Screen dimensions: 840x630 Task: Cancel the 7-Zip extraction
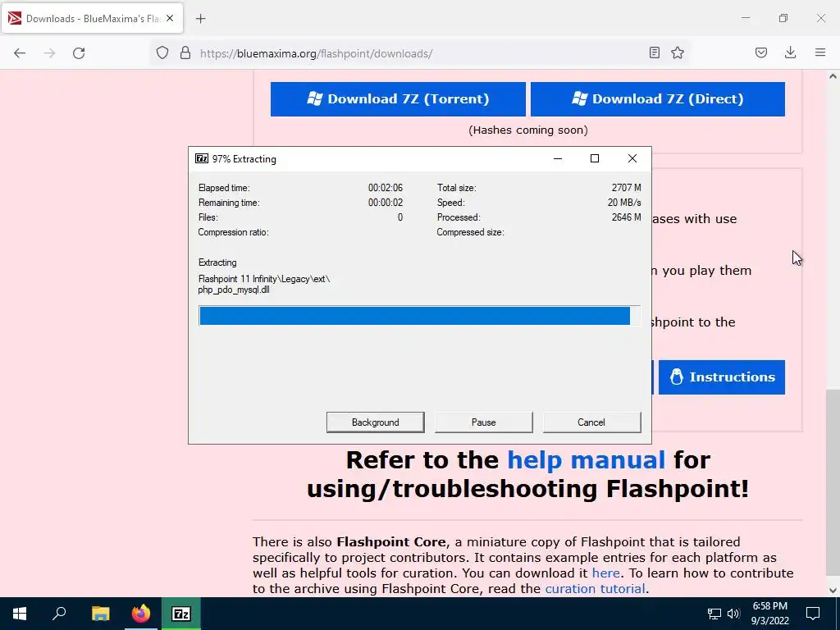[591, 422]
